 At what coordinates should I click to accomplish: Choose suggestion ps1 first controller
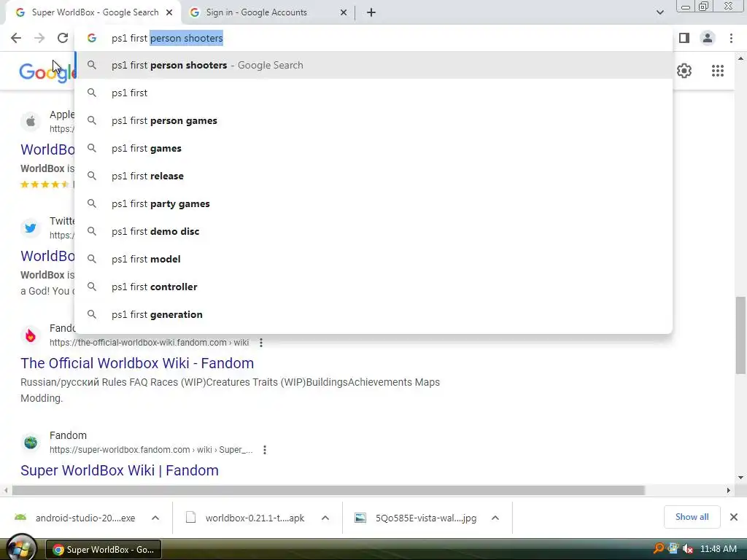(x=373, y=287)
